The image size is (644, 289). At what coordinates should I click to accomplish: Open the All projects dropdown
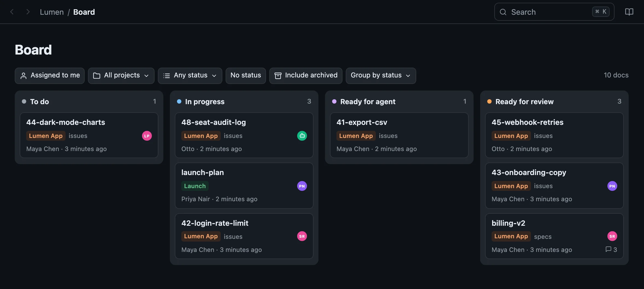tap(121, 76)
